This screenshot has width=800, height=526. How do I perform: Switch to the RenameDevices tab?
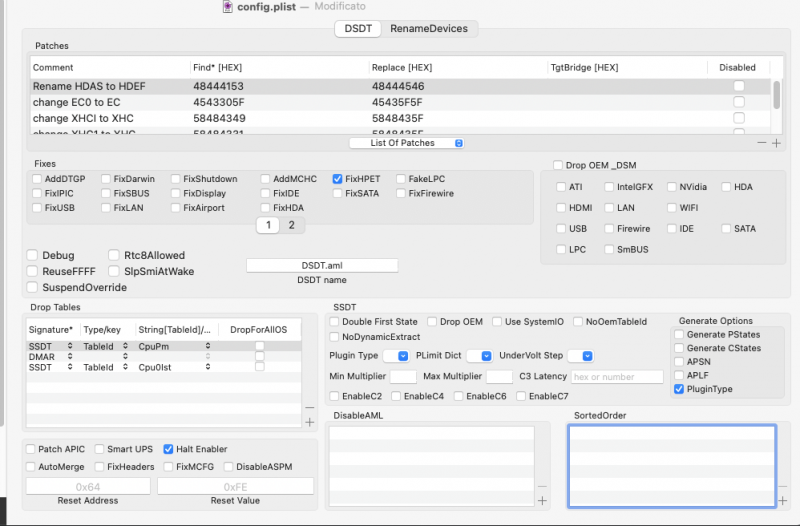pyautogui.click(x=428, y=29)
